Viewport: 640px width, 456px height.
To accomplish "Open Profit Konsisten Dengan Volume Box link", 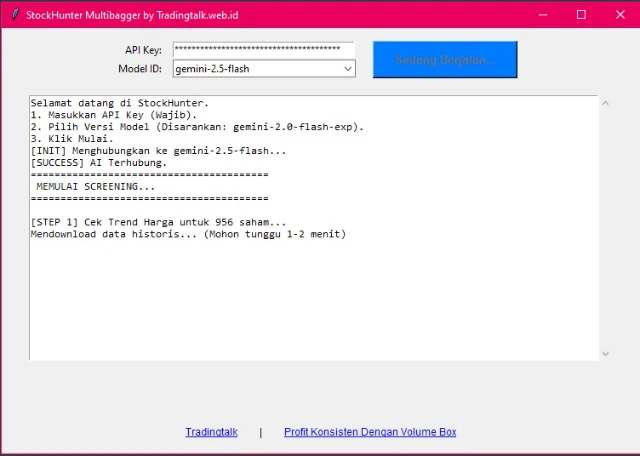I will click(370, 432).
